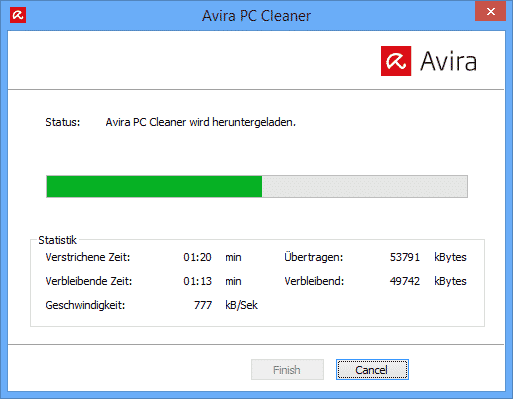Click the remaining time value 01:13
The width and height of the screenshot is (513, 399).
[x=197, y=281]
